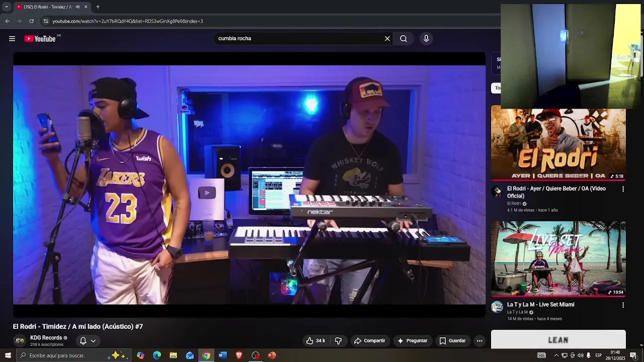The image size is (644, 362).
Task: Open a new browser tab with plus
Action: [x=98, y=7]
